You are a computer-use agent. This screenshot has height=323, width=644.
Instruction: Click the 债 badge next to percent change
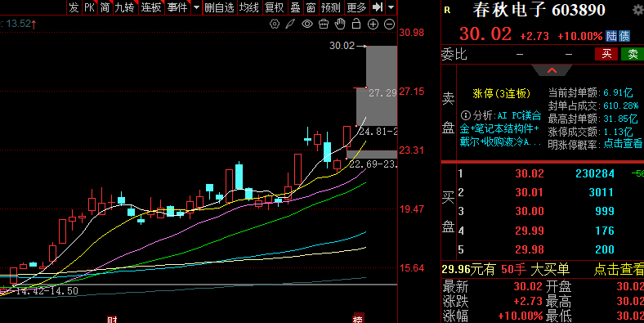624,36
